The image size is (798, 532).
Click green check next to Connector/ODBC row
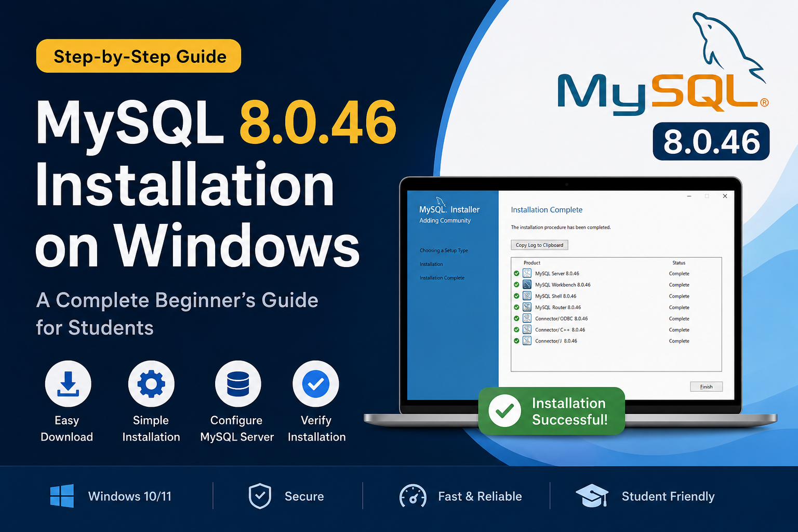[x=516, y=318]
